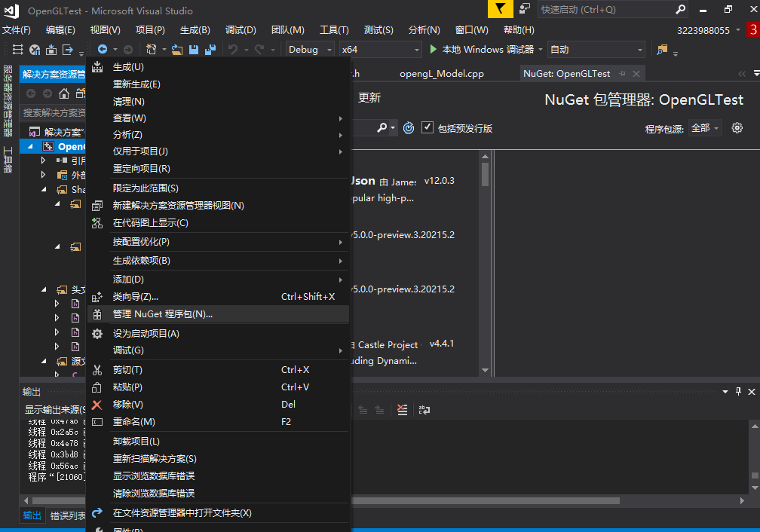This screenshot has width=760, height=532.
Task: Click the remove (red X) menu icon
Action: point(97,405)
